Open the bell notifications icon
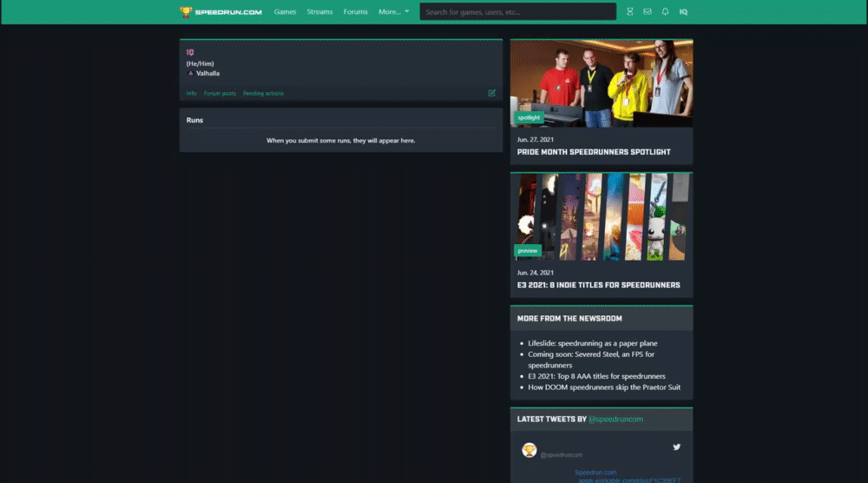Image resolution: width=868 pixels, height=483 pixels. coord(665,11)
